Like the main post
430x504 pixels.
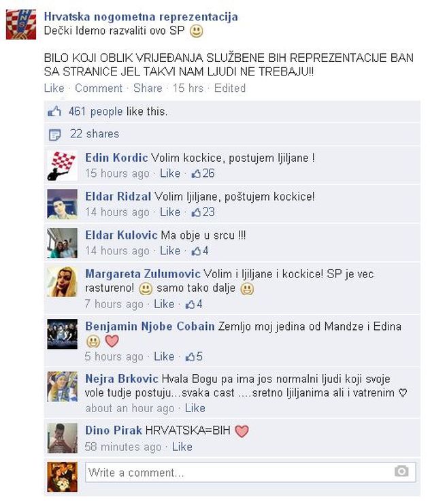(x=54, y=88)
